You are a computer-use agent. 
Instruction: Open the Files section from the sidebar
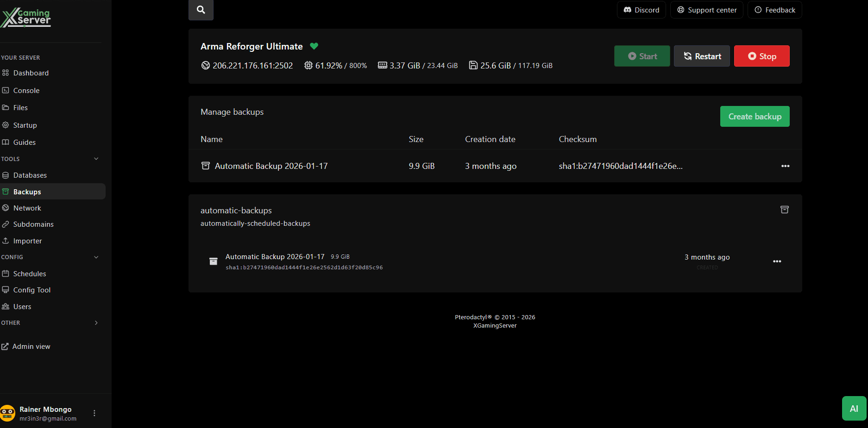click(6, 107)
